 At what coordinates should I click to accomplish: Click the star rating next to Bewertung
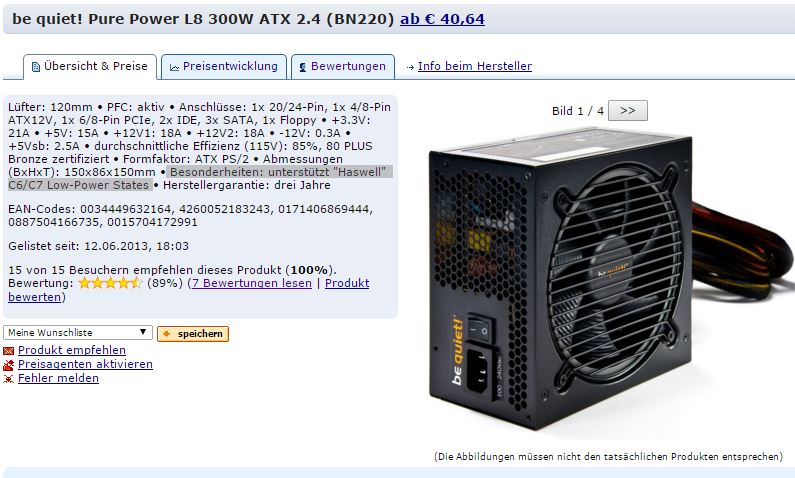110,283
